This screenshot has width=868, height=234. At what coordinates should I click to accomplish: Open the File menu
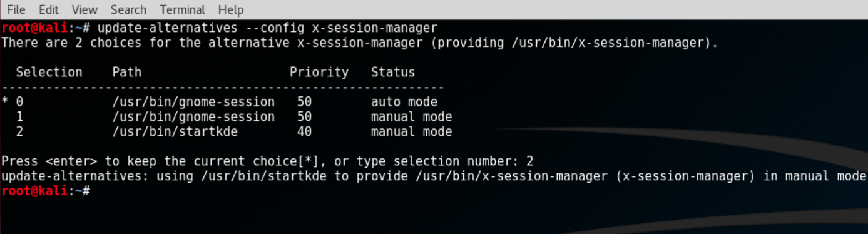click(16, 9)
